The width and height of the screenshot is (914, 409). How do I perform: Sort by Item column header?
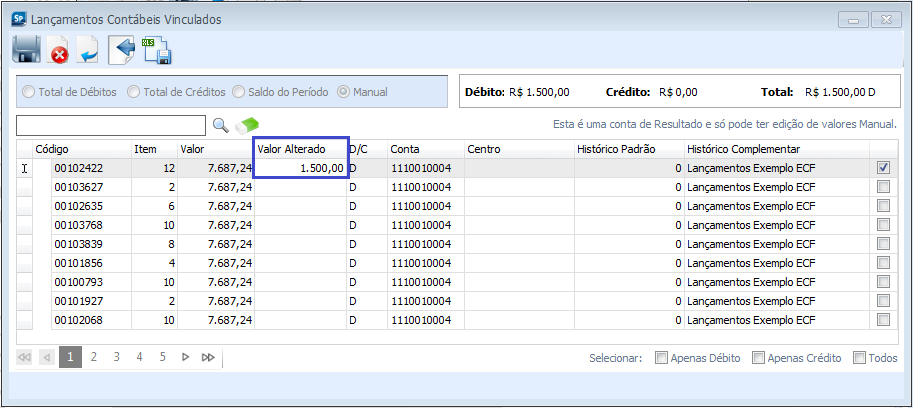click(154, 149)
